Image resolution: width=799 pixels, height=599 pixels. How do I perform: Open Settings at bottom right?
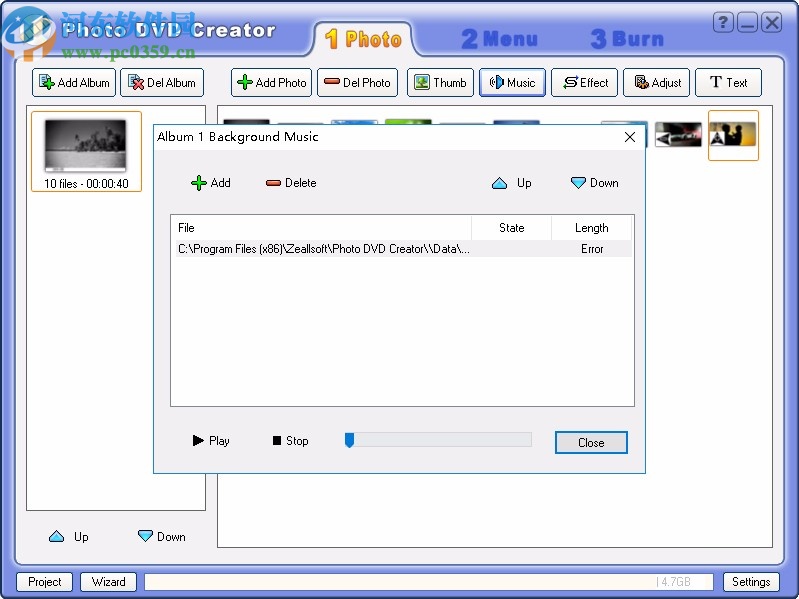point(751,582)
